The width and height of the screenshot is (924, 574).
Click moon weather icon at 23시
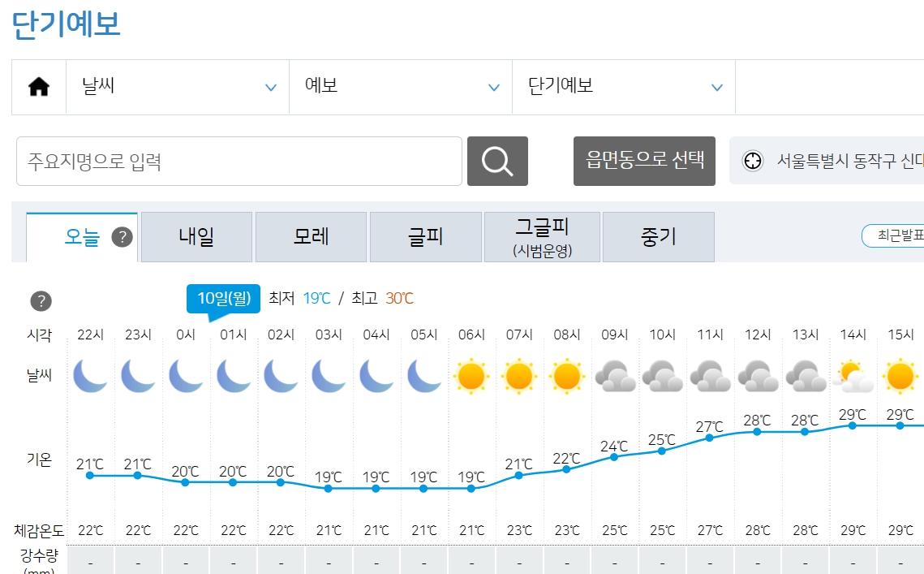click(138, 377)
